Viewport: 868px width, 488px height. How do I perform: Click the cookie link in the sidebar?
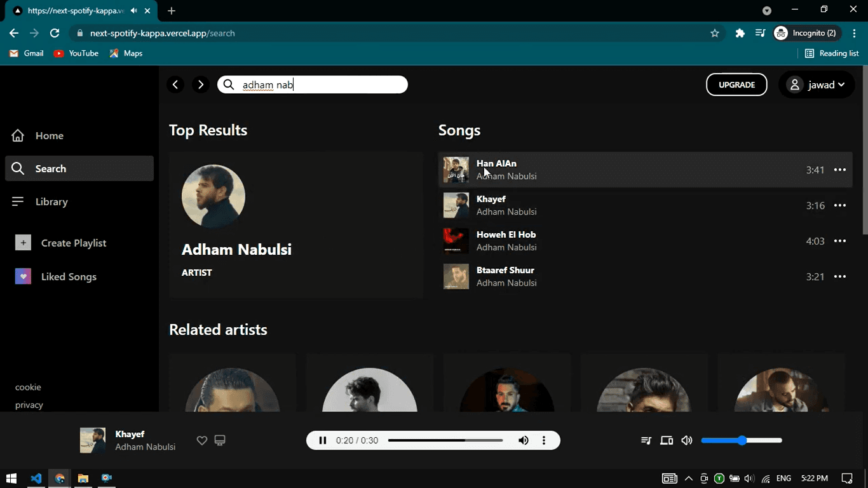[x=28, y=387]
